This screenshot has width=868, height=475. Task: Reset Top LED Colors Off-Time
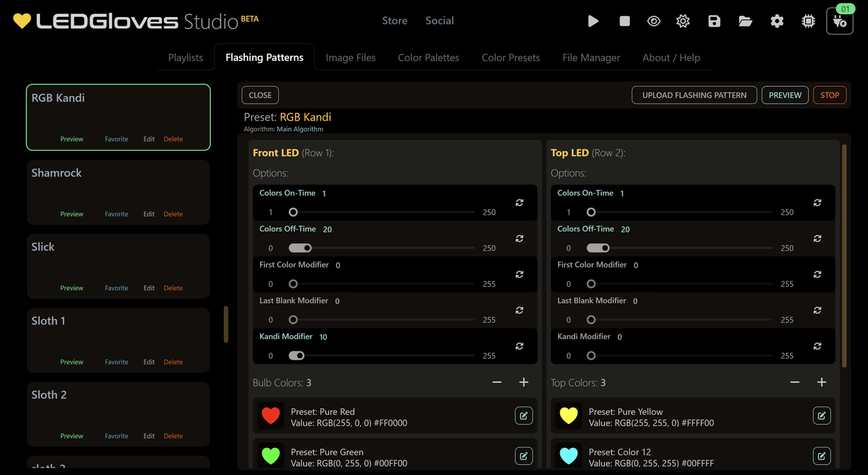(x=817, y=238)
